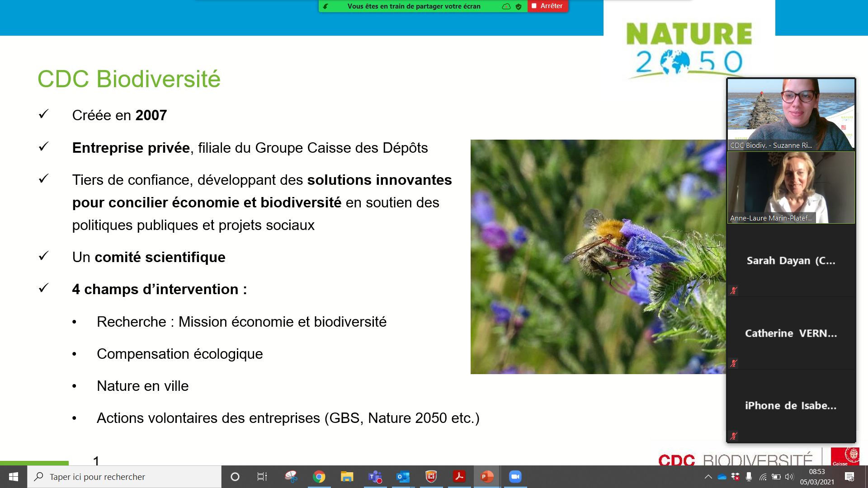Open the red shield security app in taskbar
Screen dimensions: 868x488
pyautogui.click(x=431, y=477)
